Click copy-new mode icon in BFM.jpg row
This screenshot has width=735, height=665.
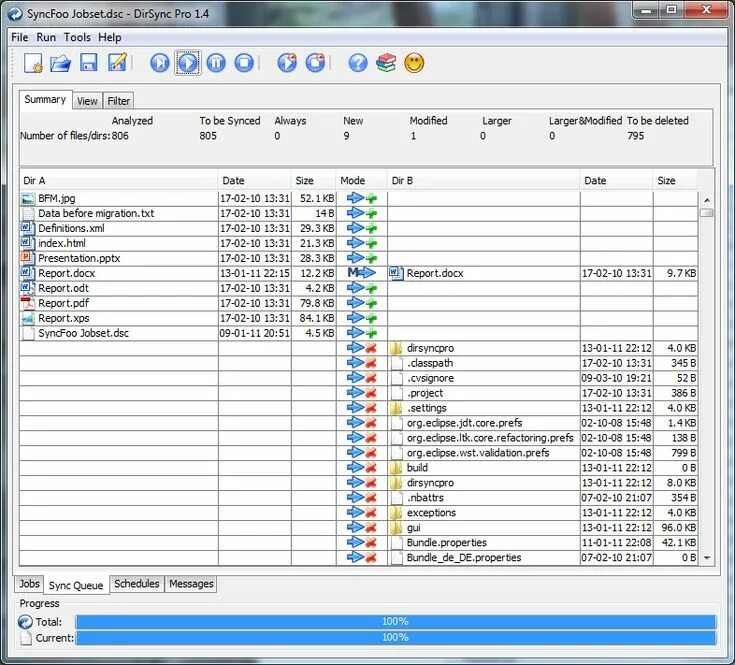(362, 198)
